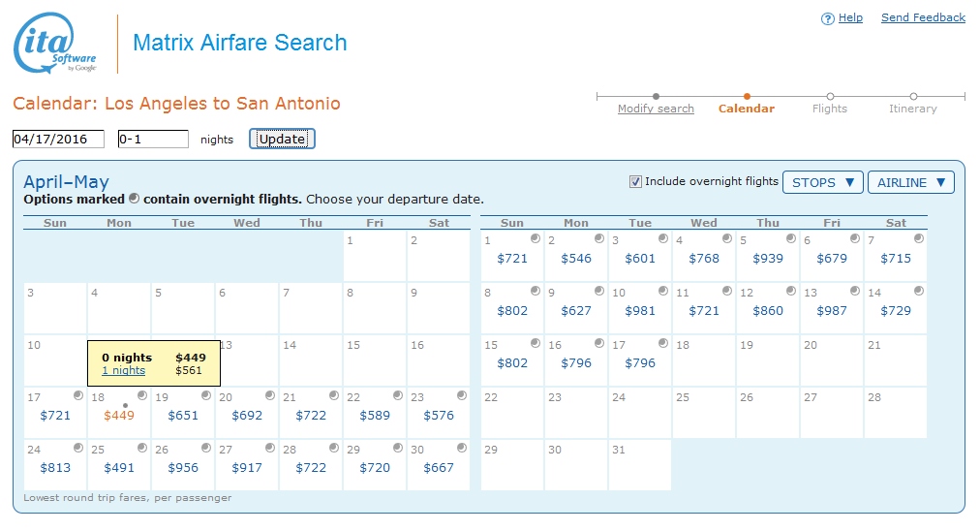The height and width of the screenshot is (531, 980).
Task: Go to the Modify search step
Action: (656, 109)
